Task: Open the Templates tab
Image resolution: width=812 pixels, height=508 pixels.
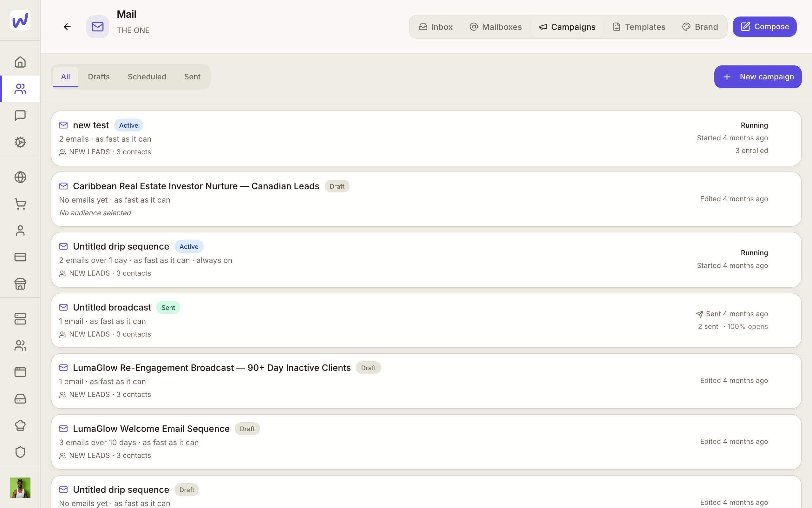Action: (639, 27)
